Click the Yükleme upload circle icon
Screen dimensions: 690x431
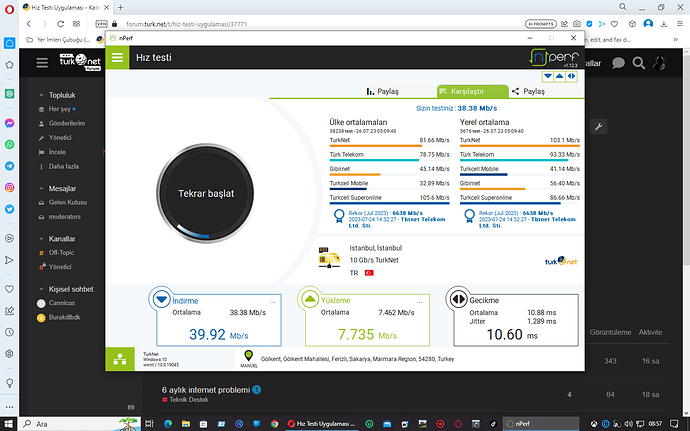pyautogui.click(x=310, y=299)
